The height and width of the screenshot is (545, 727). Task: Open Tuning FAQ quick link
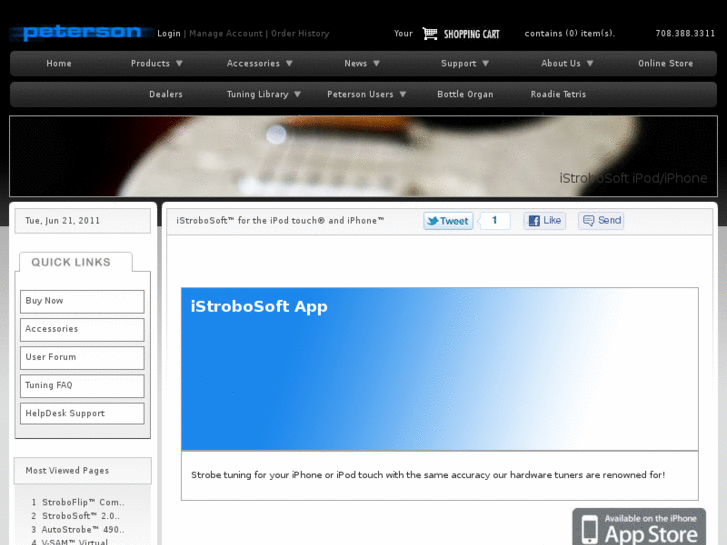[82, 386]
